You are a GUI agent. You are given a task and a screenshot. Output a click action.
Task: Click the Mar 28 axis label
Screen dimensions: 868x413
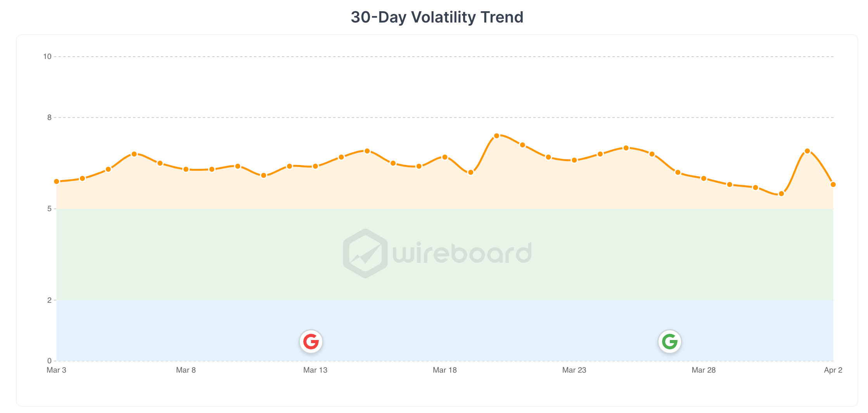coord(704,370)
